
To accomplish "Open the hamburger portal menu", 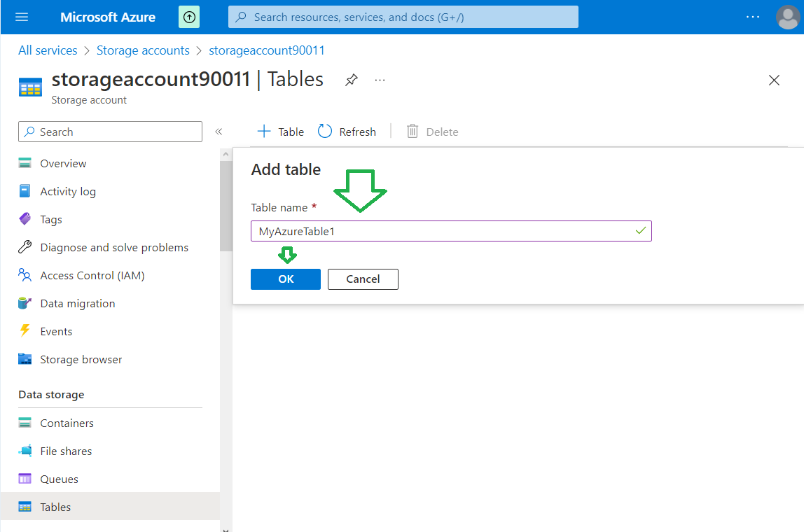I will point(22,17).
